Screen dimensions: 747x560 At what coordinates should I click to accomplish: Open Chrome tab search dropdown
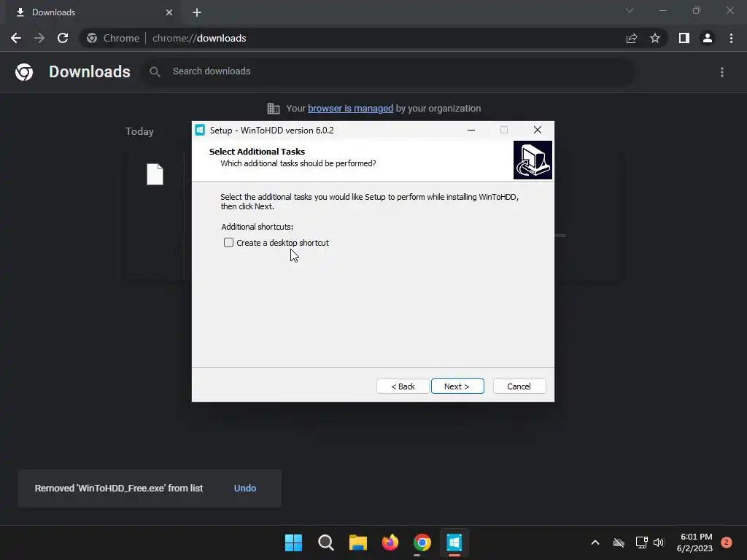pyautogui.click(x=630, y=10)
